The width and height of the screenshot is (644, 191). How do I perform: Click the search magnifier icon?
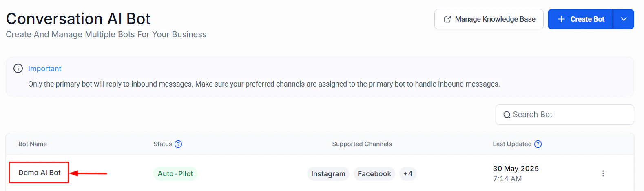[507, 115]
